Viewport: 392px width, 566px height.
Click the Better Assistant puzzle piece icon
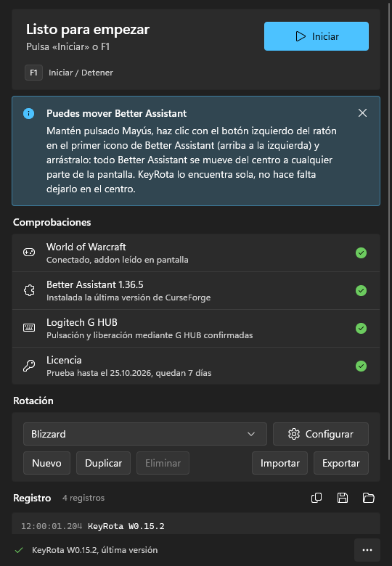pos(29,290)
